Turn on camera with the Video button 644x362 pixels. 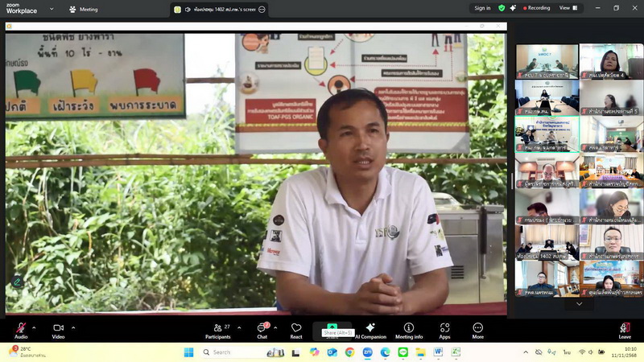pos(58,329)
